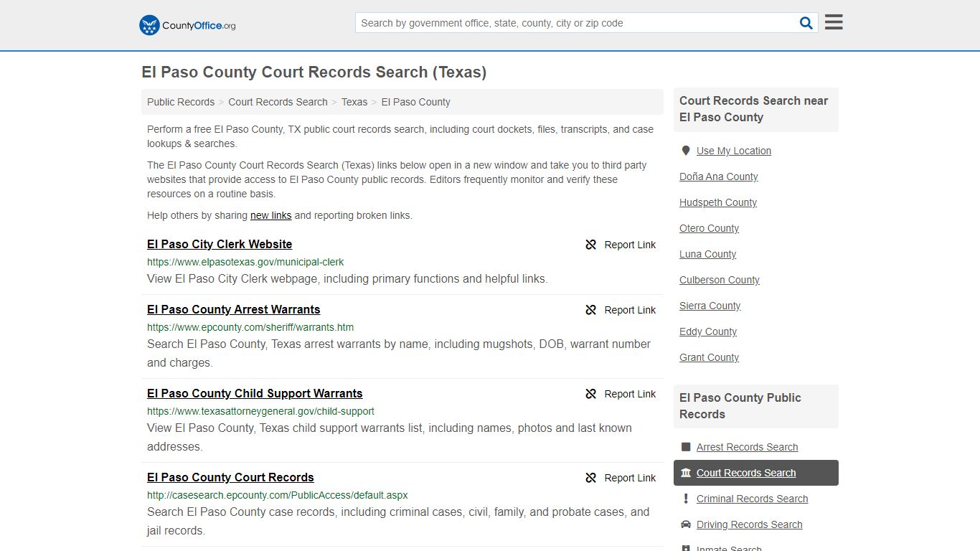Click the page title El Paso County Court Records Search
The width and height of the screenshot is (980, 551).
[x=314, y=72]
